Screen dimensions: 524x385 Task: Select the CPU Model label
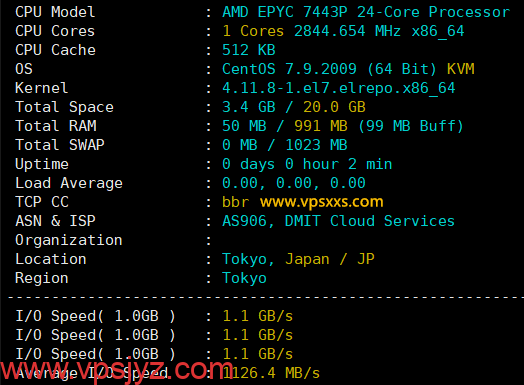[x=55, y=12]
